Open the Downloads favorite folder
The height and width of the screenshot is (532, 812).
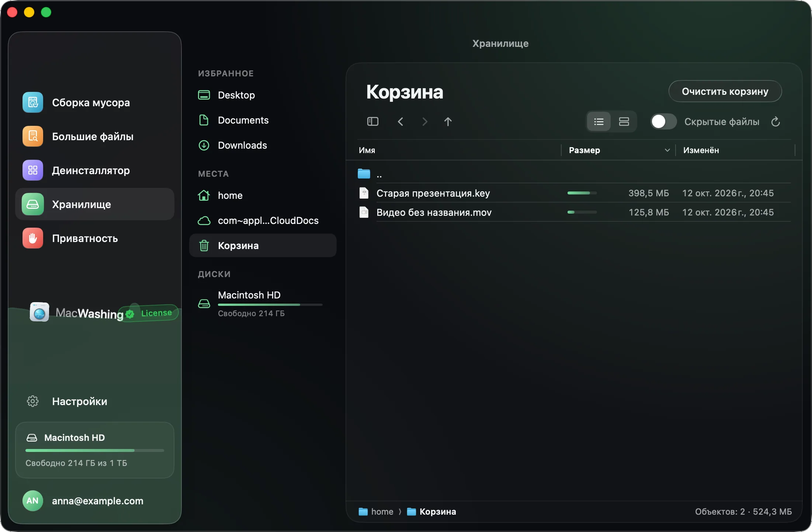click(263, 145)
